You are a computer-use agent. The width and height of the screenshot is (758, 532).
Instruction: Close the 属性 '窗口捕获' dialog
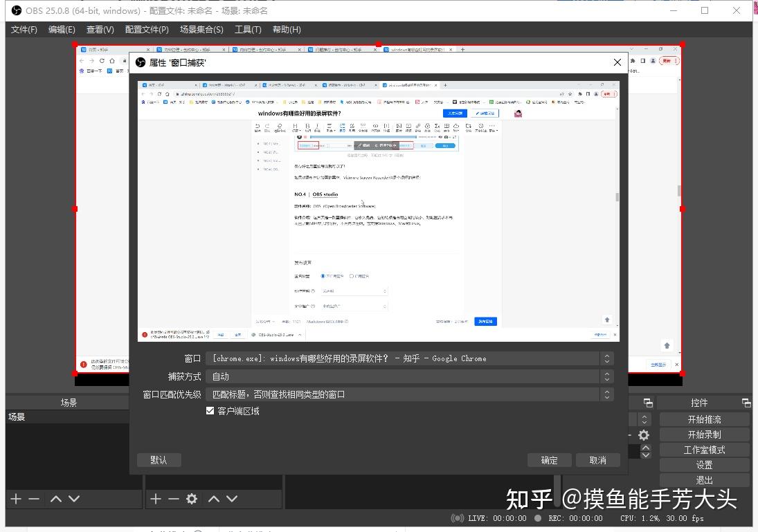tap(617, 62)
